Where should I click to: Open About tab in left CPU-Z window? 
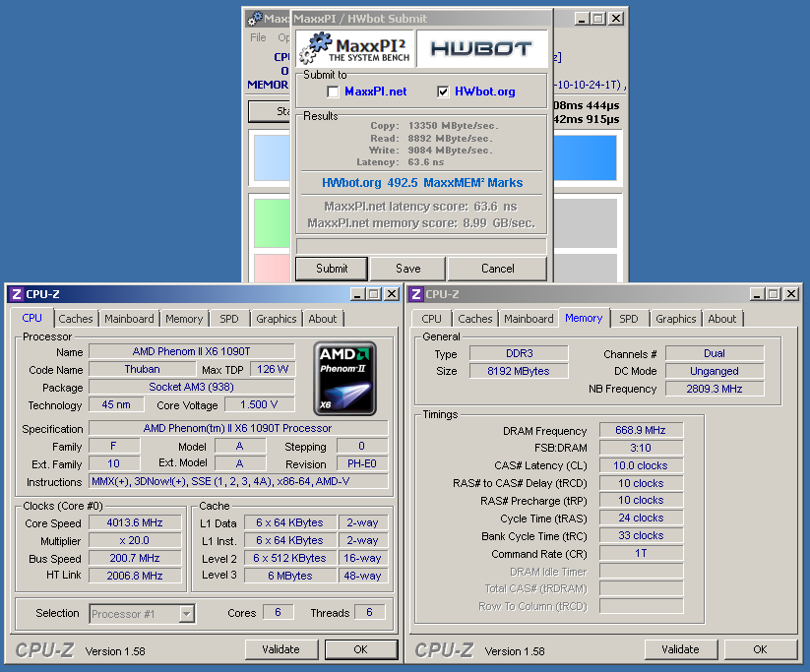tap(323, 319)
